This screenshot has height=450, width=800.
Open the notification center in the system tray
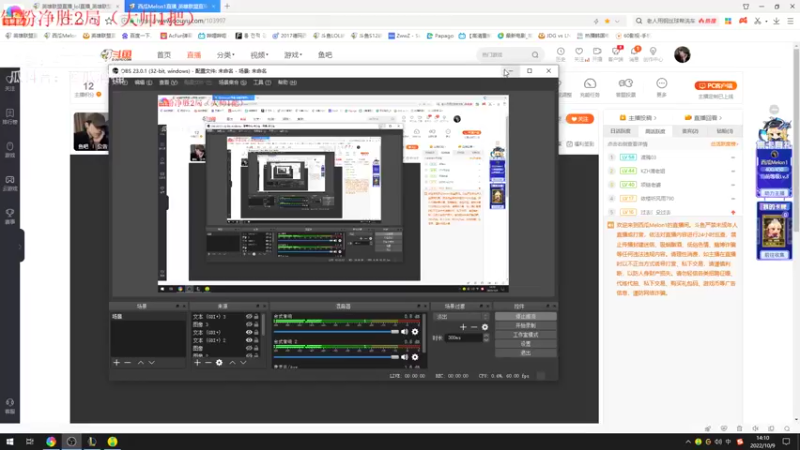pyautogui.click(x=786, y=441)
